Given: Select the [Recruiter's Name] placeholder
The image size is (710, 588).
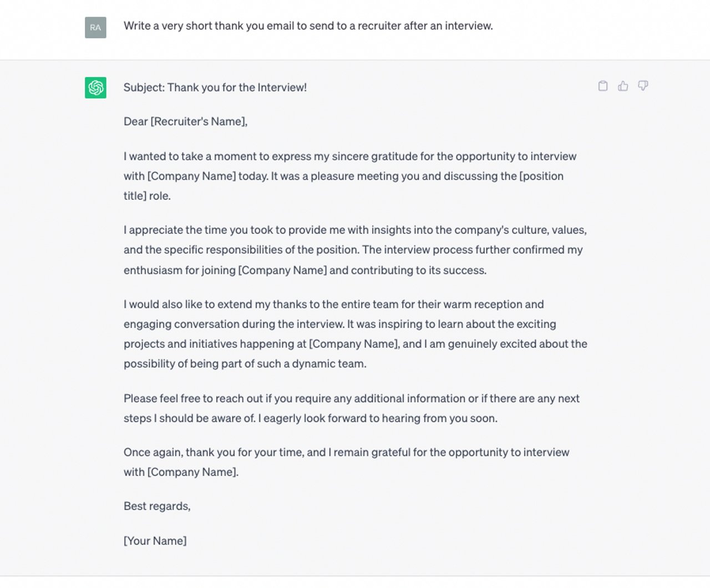Looking at the screenshot, I should click(199, 121).
